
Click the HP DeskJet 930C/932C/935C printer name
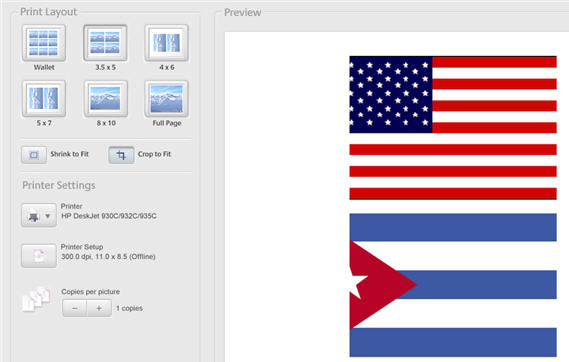(109, 216)
